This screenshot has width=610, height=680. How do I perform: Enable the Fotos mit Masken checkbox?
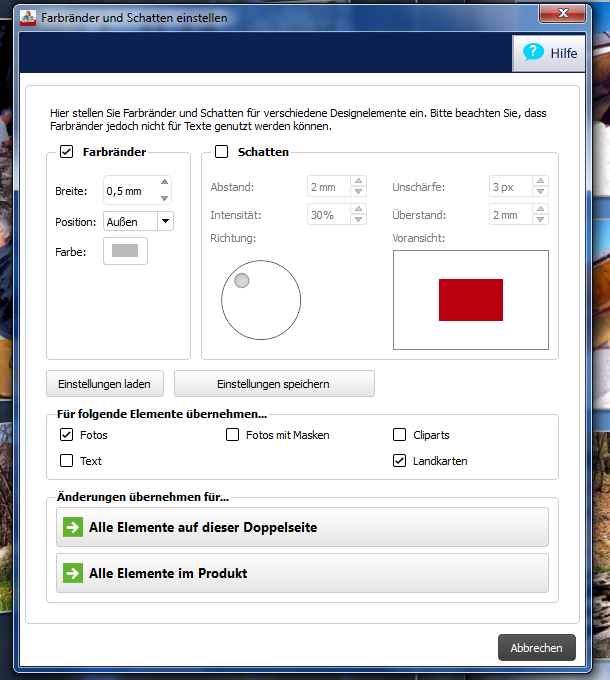click(x=233, y=435)
